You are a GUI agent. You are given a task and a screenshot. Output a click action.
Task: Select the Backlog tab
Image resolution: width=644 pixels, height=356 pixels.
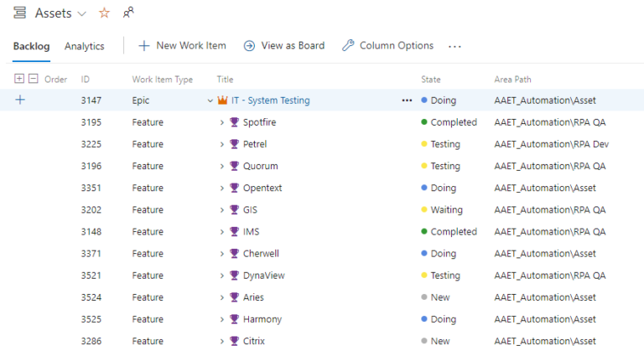pos(31,46)
